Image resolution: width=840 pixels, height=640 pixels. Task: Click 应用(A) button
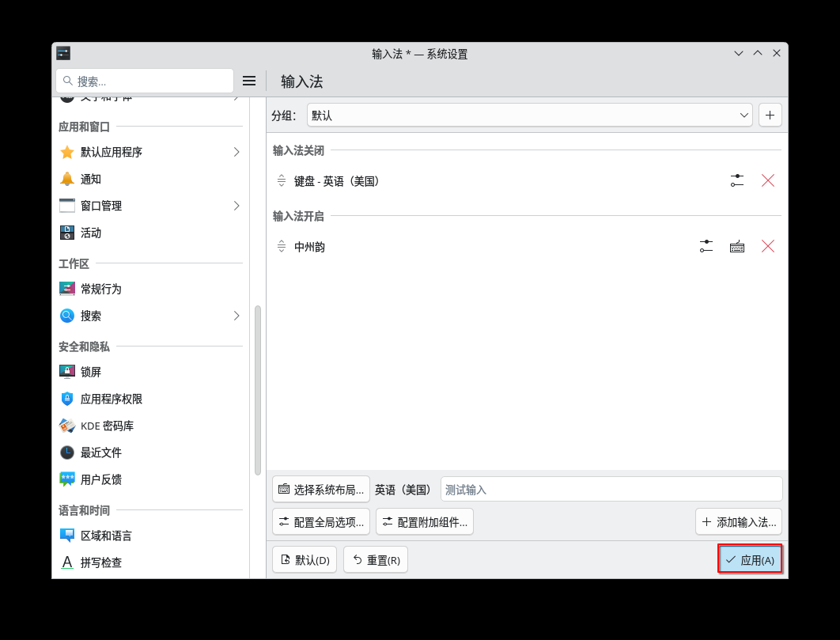[750, 559]
